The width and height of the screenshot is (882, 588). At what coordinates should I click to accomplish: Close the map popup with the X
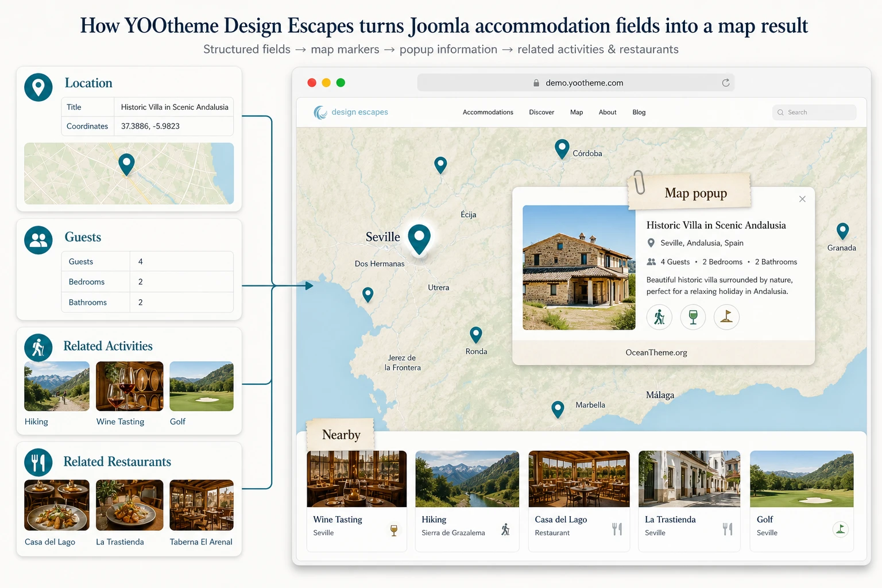click(x=802, y=199)
